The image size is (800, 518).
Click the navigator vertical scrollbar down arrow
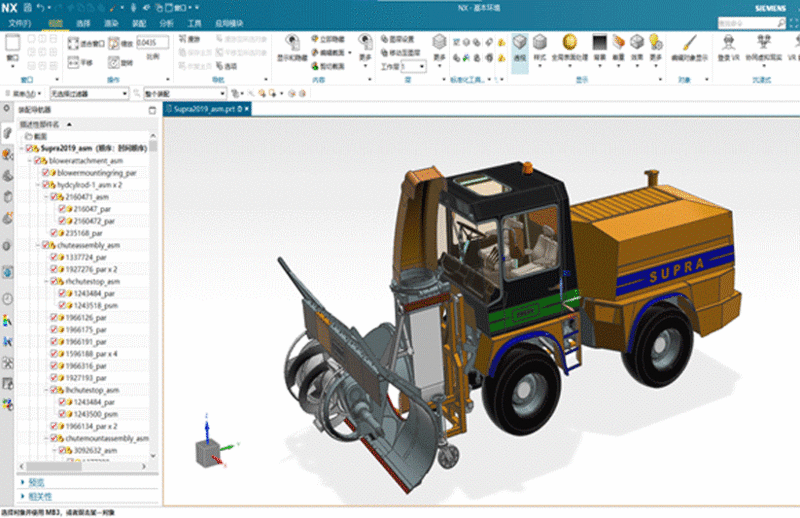pyautogui.click(x=153, y=456)
